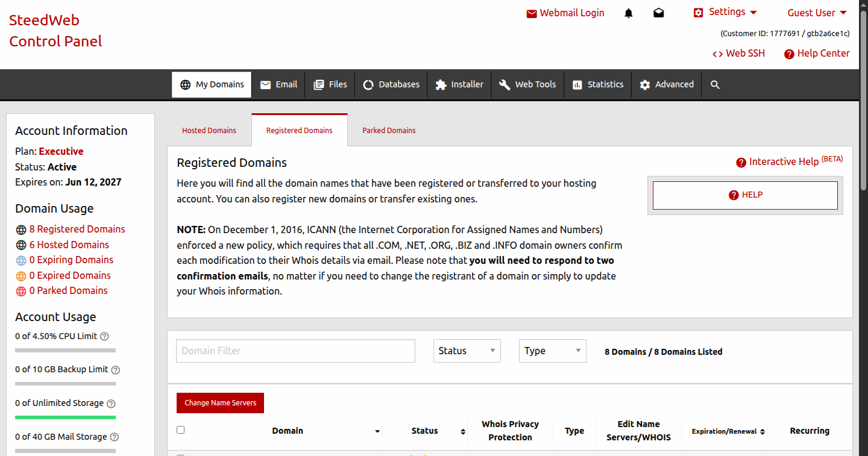
Task: Click the Settings gear icon in header
Action: pyautogui.click(x=699, y=13)
